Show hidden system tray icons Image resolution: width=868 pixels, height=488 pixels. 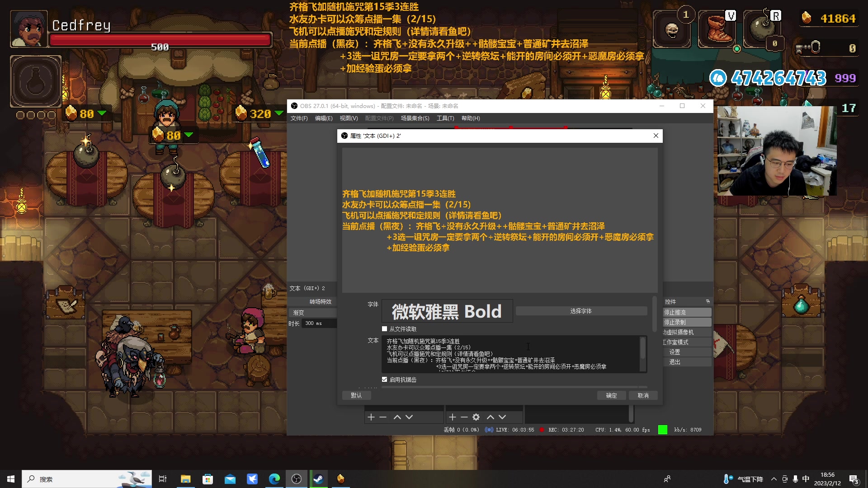point(774,479)
